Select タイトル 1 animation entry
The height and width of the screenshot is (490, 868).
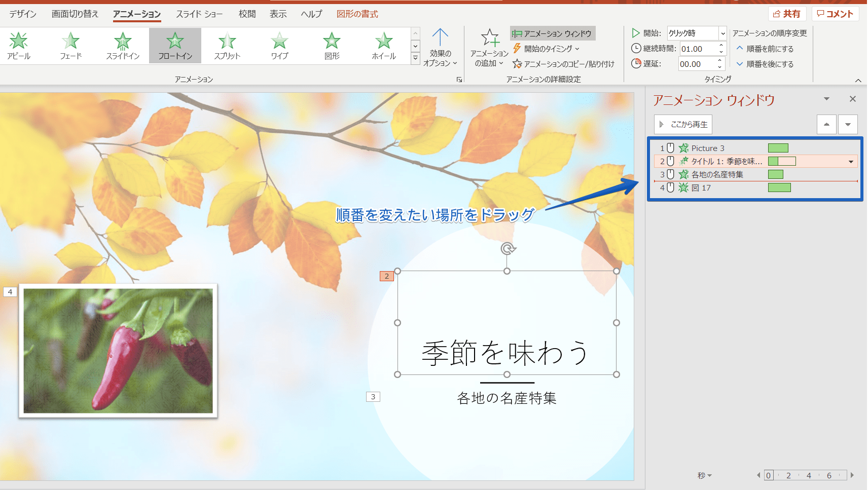point(756,161)
